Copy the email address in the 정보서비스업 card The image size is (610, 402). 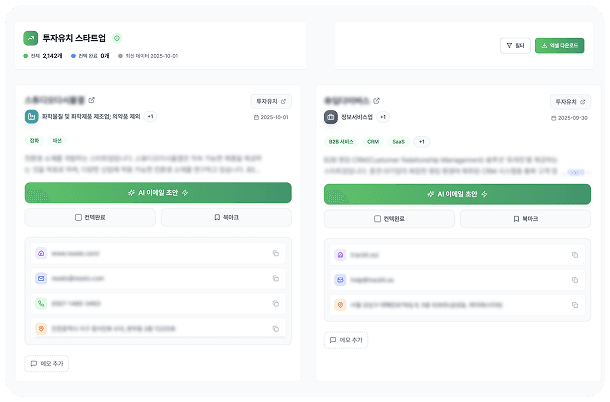click(575, 280)
